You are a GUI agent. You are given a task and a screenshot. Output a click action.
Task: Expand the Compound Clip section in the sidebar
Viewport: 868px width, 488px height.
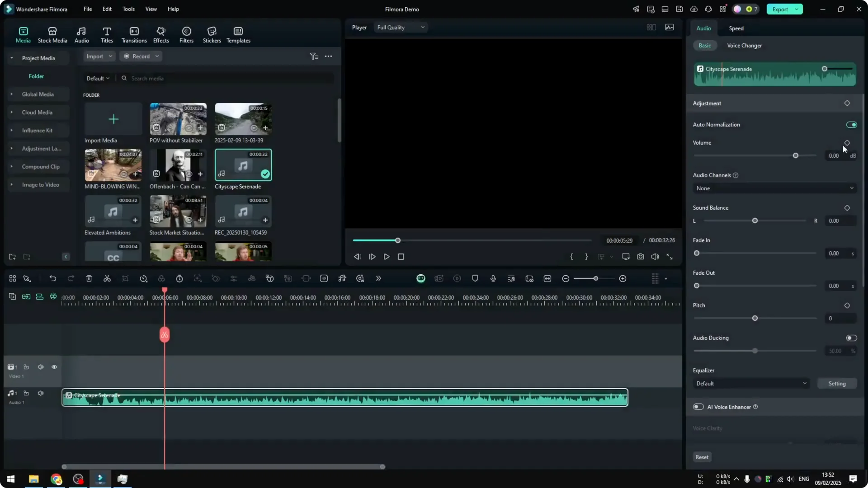pyautogui.click(x=12, y=166)
